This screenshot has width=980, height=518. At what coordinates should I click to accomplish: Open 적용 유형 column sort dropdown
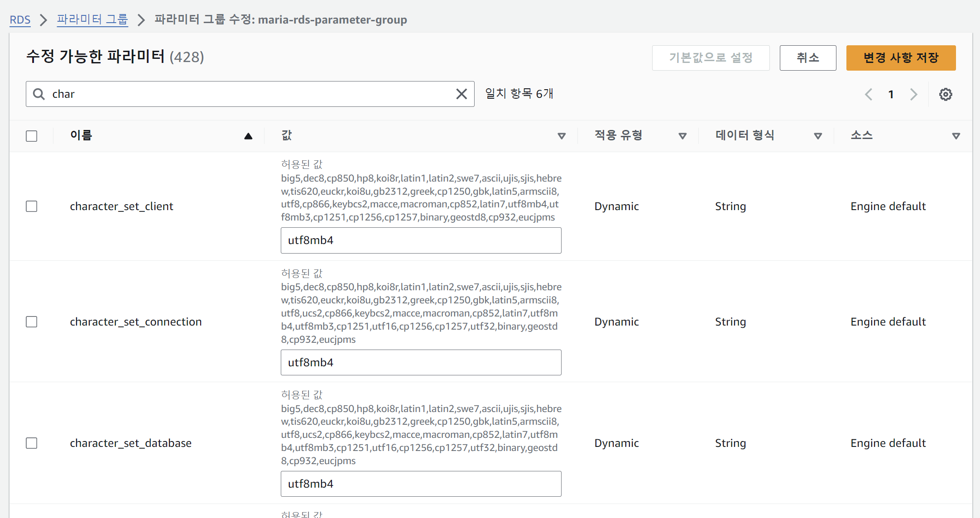[x=682, y=136]
